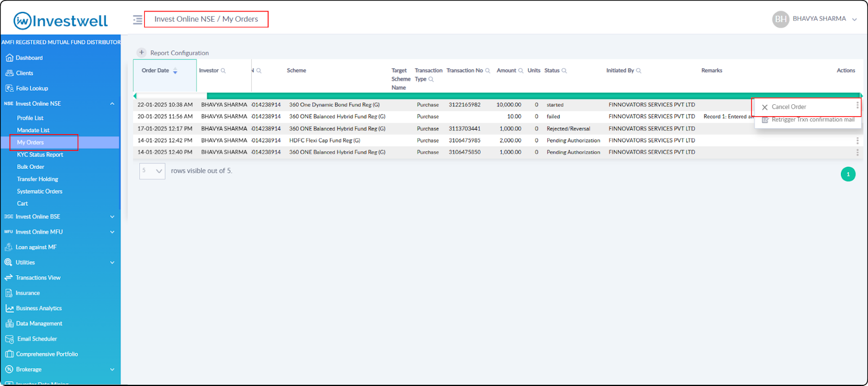Click the Dashboard home icon
This screenshot has height=386, width=868.
pos(9,58)
